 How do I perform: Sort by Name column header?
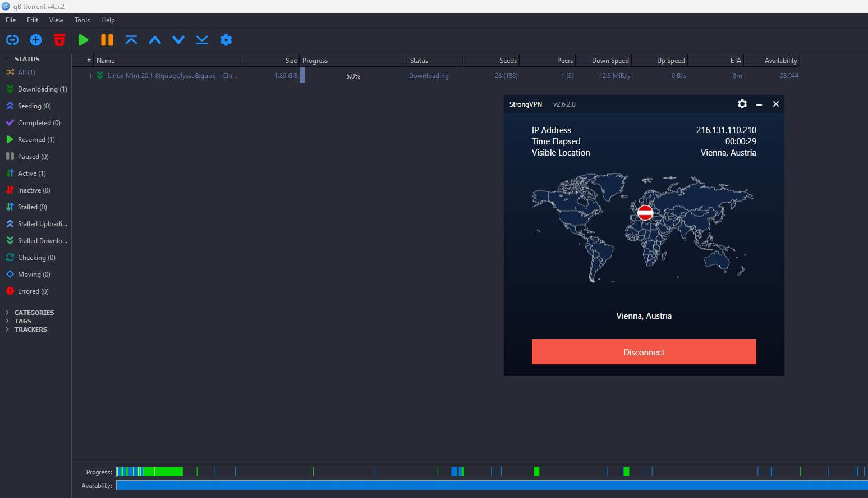point(167,61)
